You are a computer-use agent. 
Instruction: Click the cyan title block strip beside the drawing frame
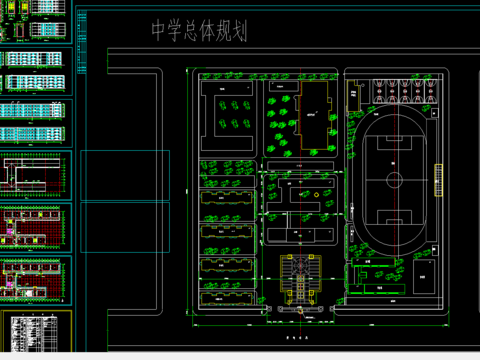(82, 42)
